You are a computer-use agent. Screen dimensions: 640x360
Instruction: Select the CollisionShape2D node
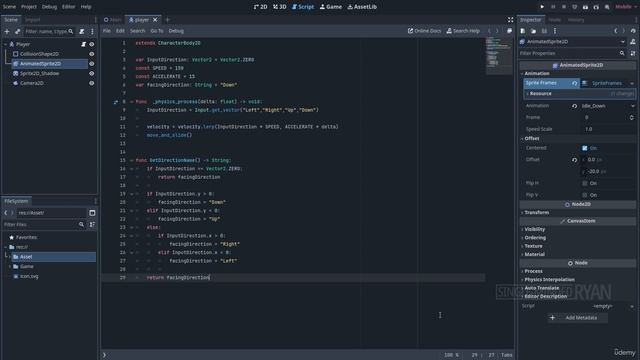pos(39,54)
